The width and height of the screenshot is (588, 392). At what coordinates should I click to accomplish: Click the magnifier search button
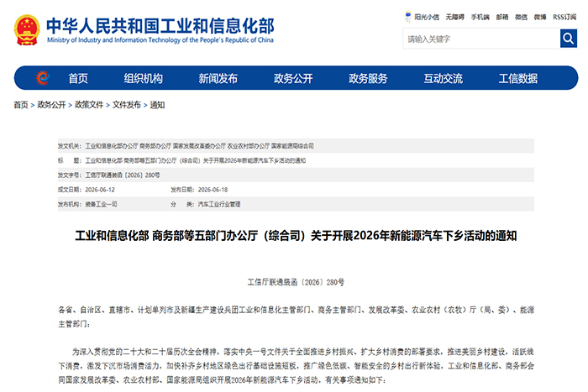click(x=569, y=39)
